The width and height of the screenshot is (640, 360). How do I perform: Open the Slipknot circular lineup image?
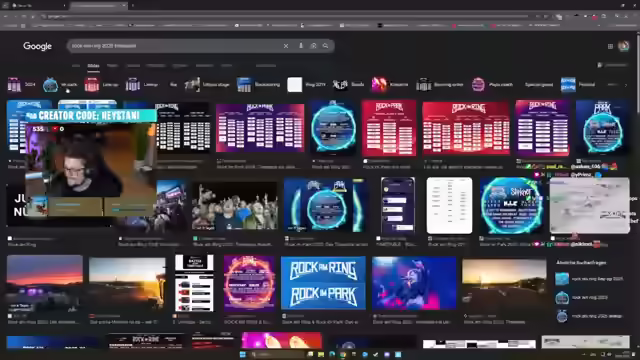[x=511, y=205]
